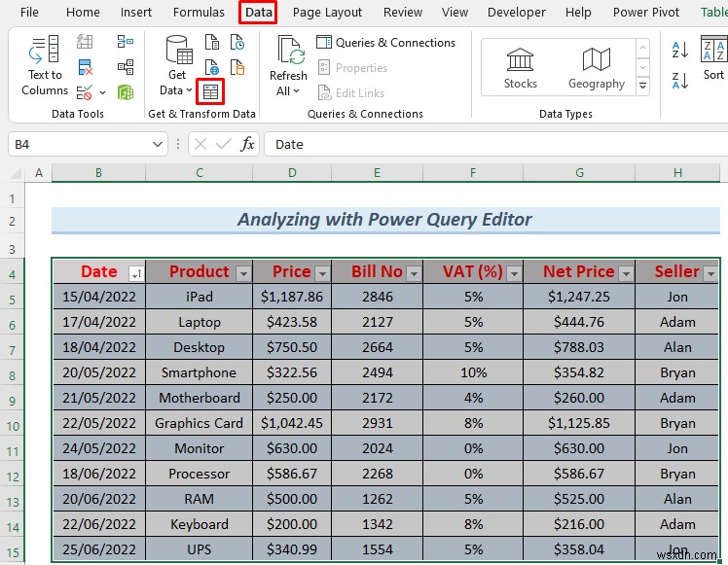Open Text to Columns wizard
The height and width of the screenshot is (565, 728).
tap(45, 65)
